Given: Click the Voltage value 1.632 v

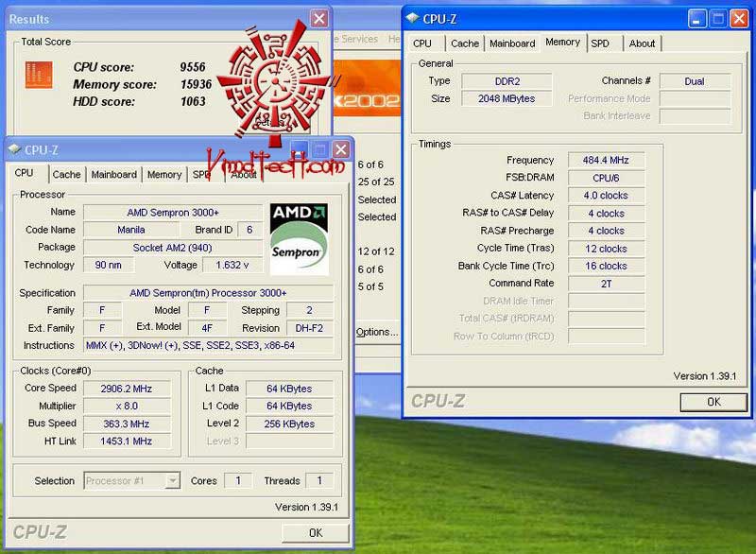Looking at the screenshot, I should coord(232,266).
